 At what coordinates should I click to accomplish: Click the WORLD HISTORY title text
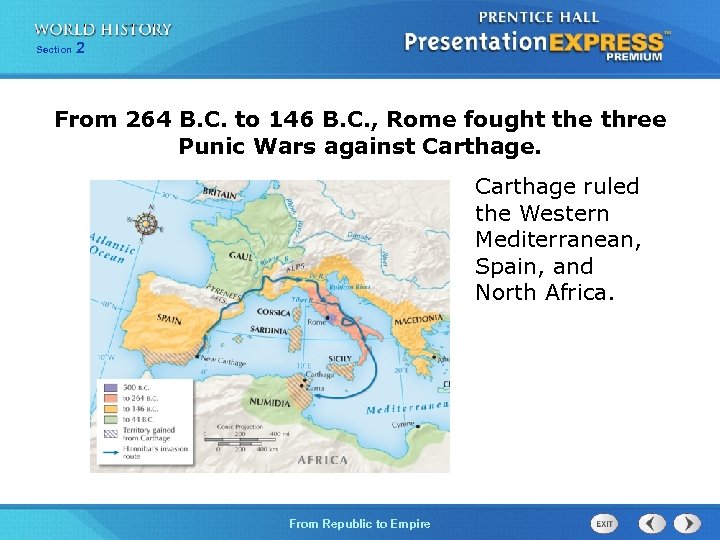click(x=102, y=30)
